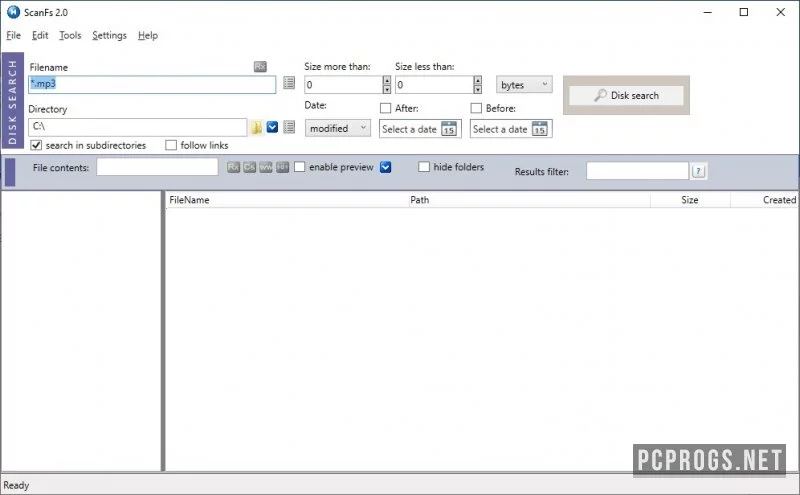Open the bytes size unit dropdown
800x495 pixels.
[x=524, y=85]
